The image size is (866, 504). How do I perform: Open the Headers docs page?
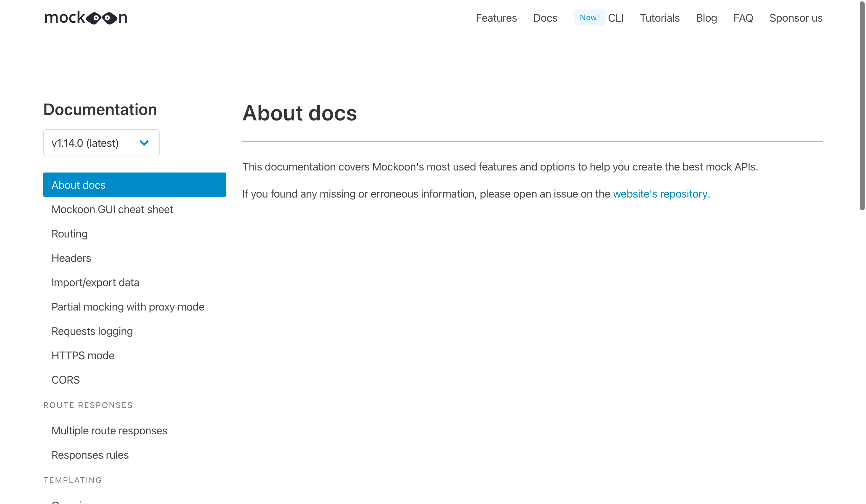71,258
